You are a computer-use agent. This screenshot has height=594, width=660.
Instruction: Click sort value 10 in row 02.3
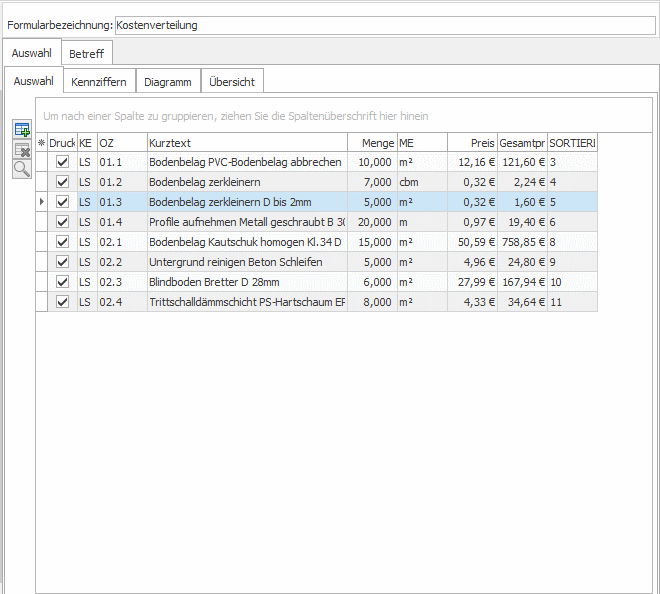point(572,282)
